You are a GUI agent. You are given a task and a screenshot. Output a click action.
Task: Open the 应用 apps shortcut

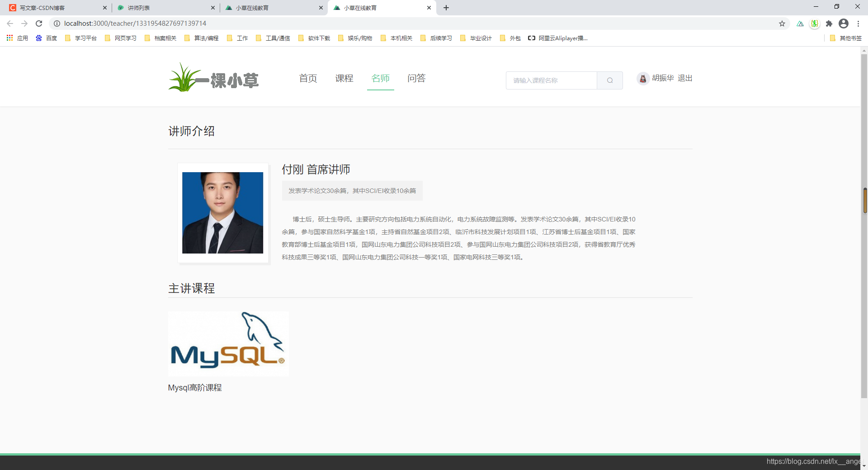(17, 38)
